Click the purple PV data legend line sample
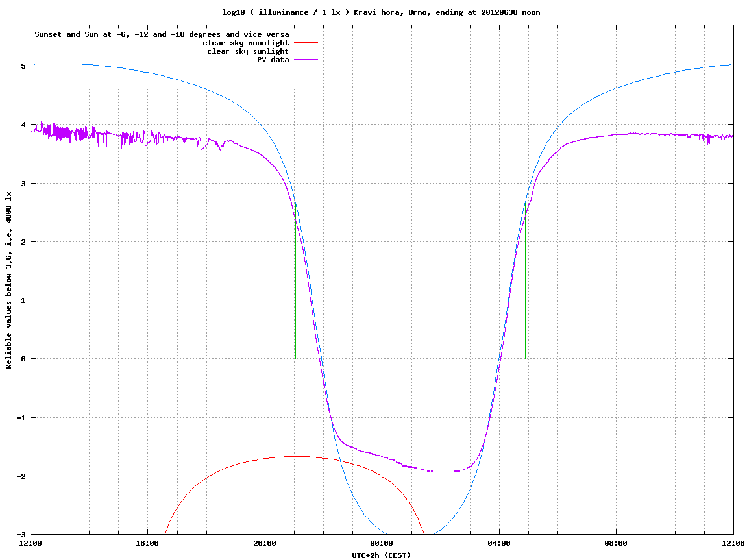 (x=306, y=60)
